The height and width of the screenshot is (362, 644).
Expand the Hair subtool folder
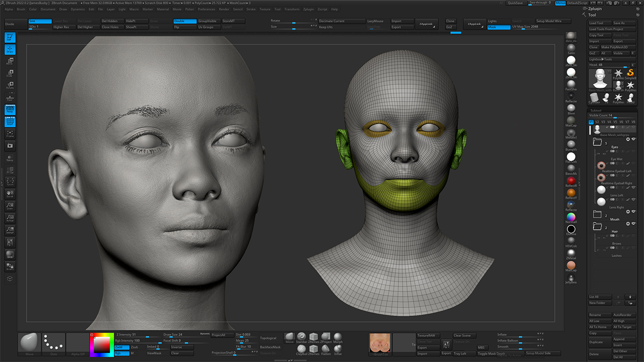tap(597, 227)
